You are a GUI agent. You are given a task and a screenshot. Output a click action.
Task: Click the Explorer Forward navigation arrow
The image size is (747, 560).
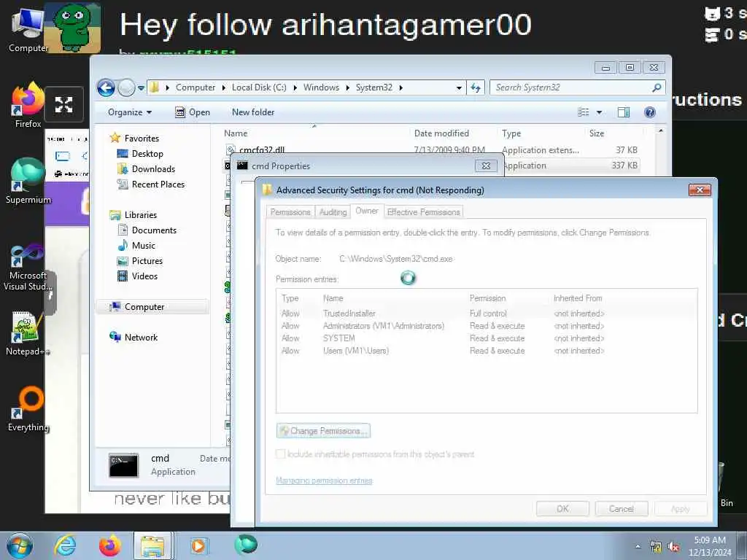[x=126, y=87]
